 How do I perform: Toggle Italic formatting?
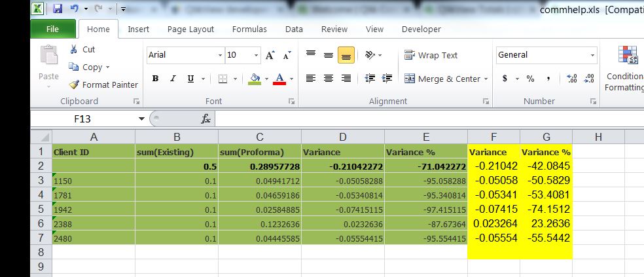[x=173, y=79]
